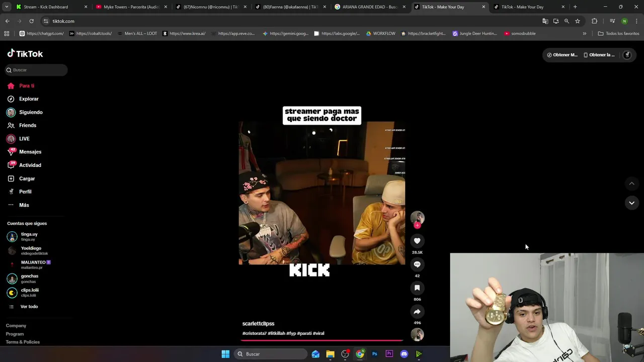Click the #cristorata7 hashtag
The width and height of the screenshot is (644, 362).
[254, 333]
